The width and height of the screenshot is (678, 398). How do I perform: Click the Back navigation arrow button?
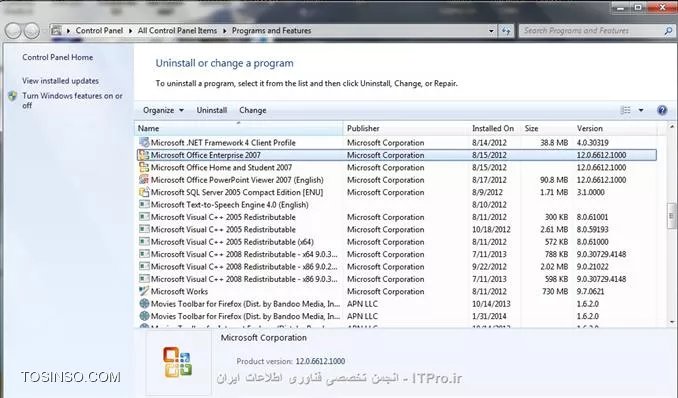pyautogui.click(x=13, y=31)
